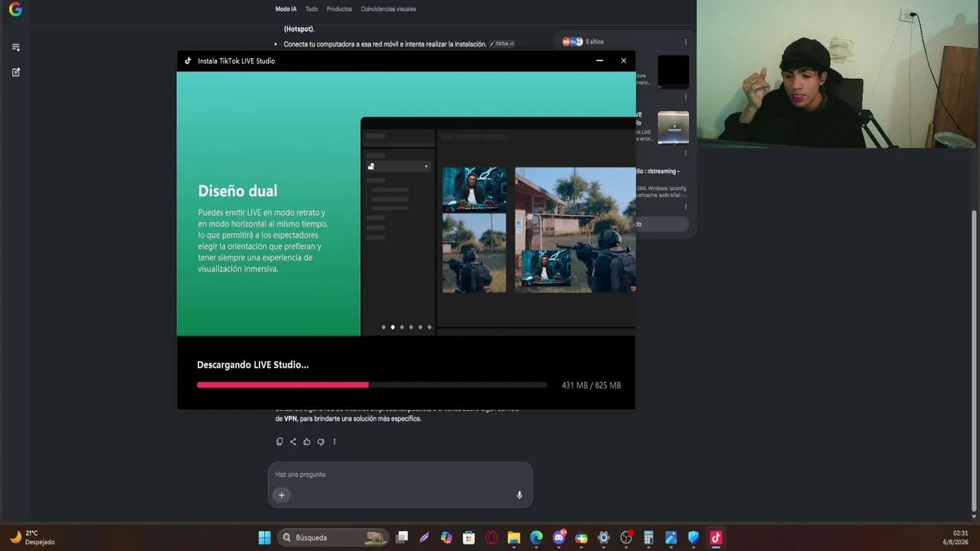Activate voice input microphone in question box

[519, 495]
